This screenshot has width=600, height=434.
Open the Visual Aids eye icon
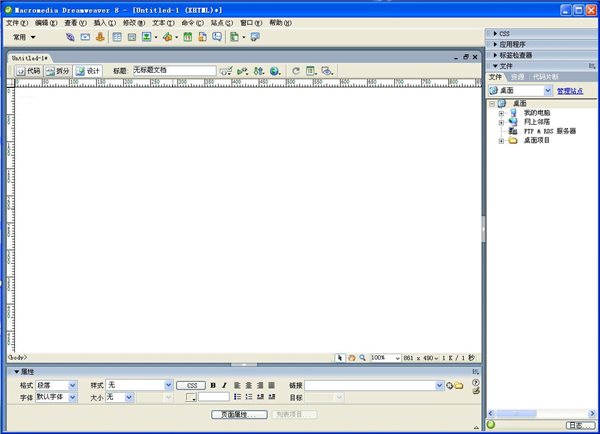tap(327, 71)
